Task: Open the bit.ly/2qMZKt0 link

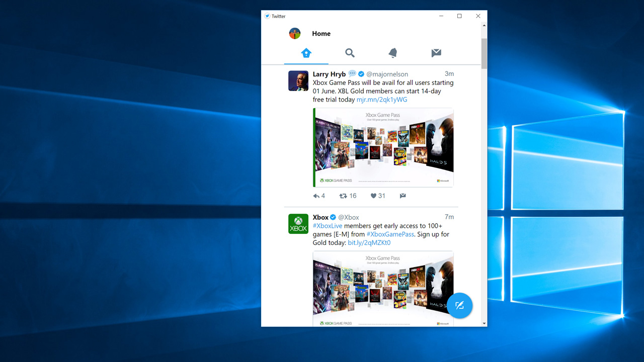Action: [369, 242]
